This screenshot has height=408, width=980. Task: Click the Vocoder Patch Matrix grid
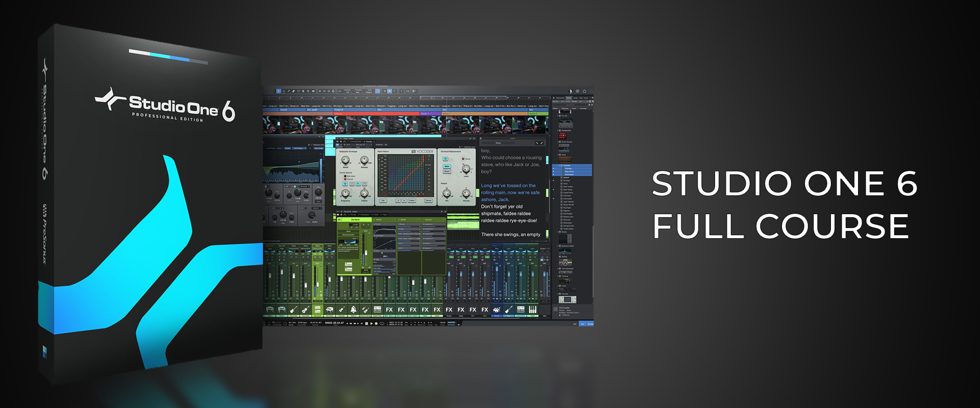tap(406, 175)
